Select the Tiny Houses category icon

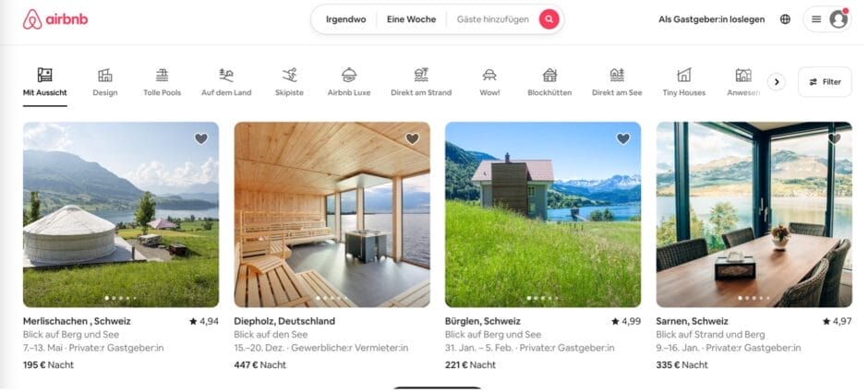683,75
